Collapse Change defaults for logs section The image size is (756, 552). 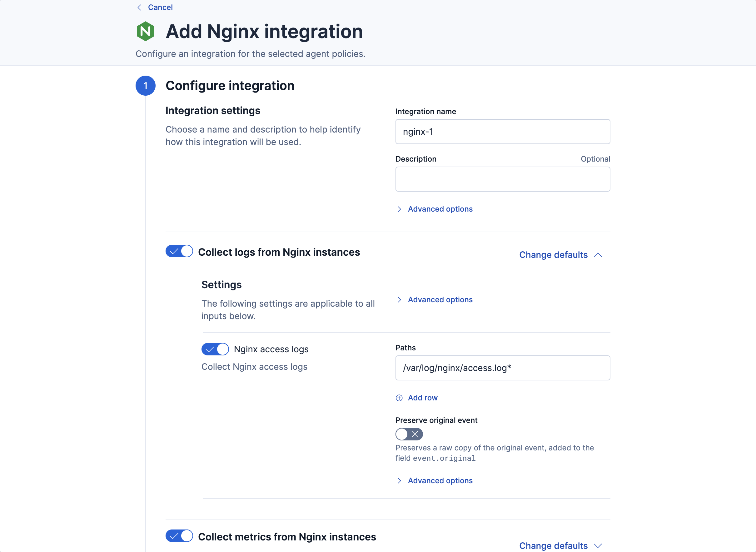coord(561,255)
